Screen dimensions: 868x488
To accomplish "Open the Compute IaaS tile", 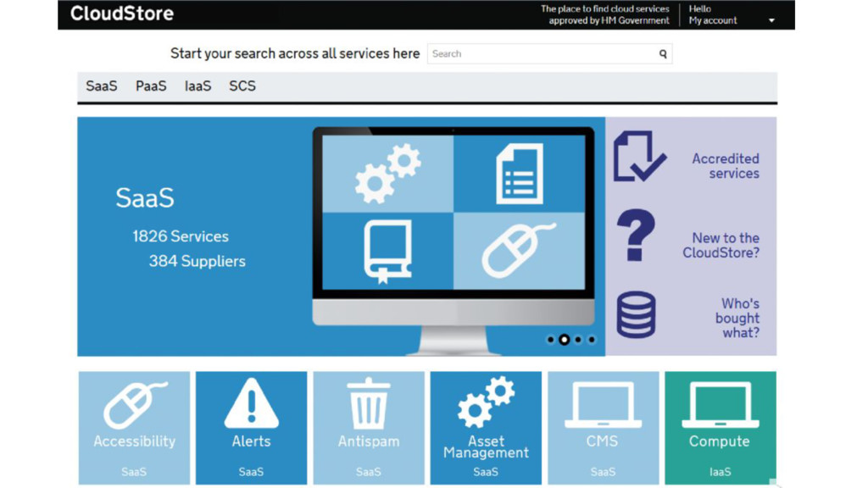I will tap(721, 428).
